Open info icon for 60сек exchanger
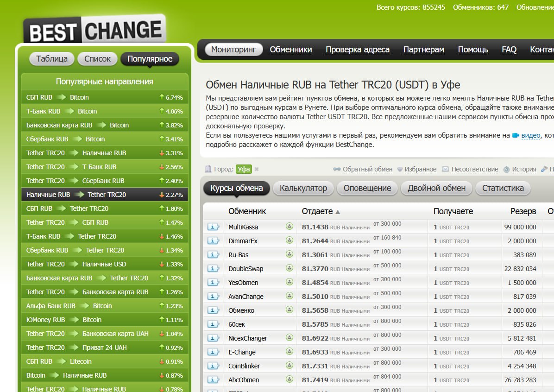 213,324
